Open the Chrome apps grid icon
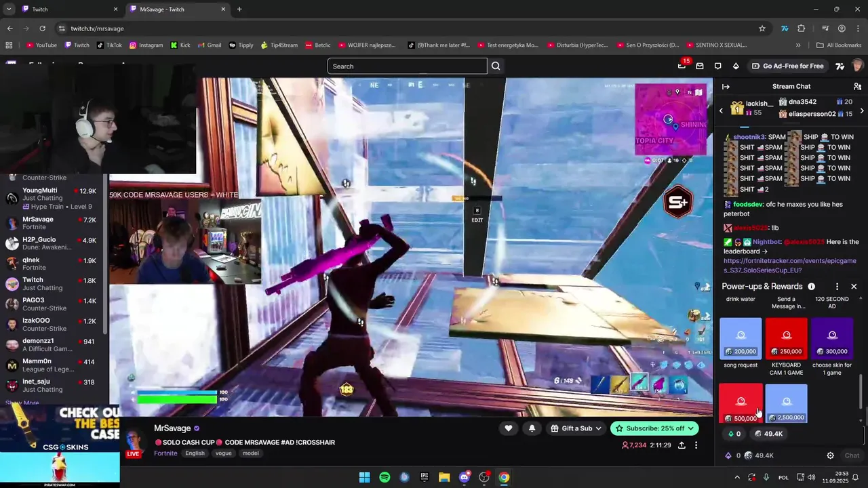This screenshot has width=868, height=488. pyautogui.click(x=9, y=45)
